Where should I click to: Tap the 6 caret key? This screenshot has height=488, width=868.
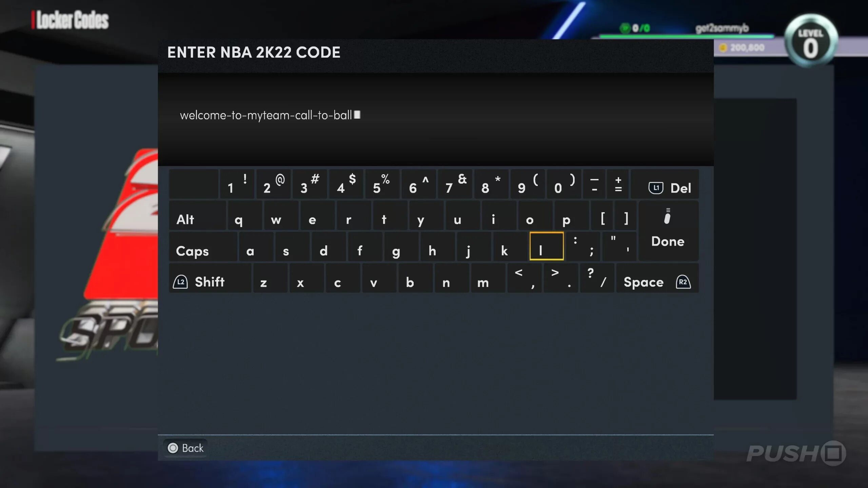[x=419, y=184]
